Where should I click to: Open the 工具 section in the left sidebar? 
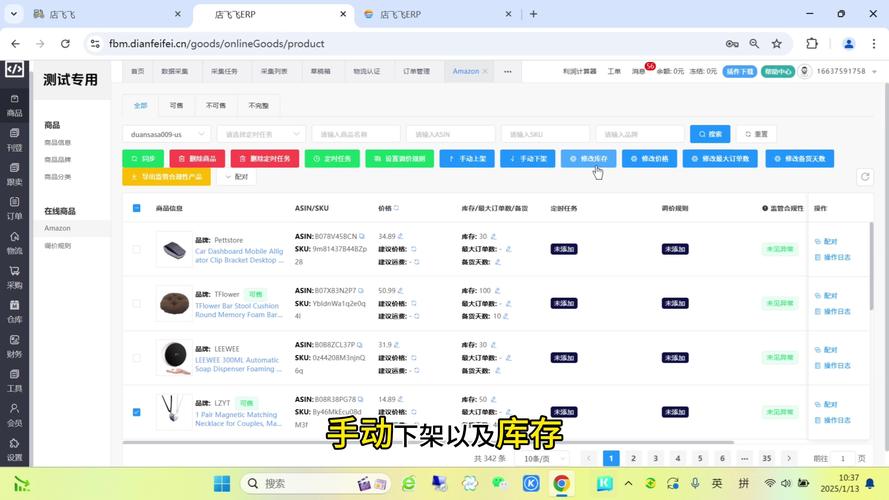click(x=15, y=381)
